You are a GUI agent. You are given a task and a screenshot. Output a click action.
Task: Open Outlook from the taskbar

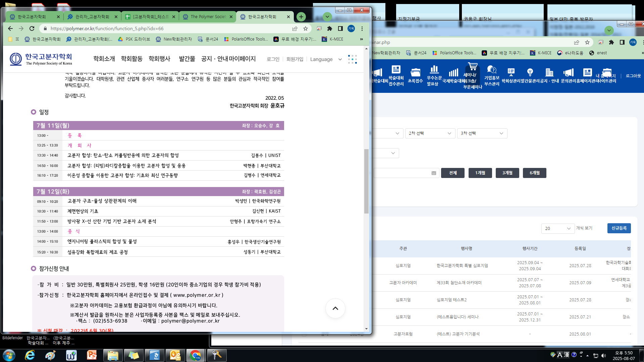pos(175,355)
